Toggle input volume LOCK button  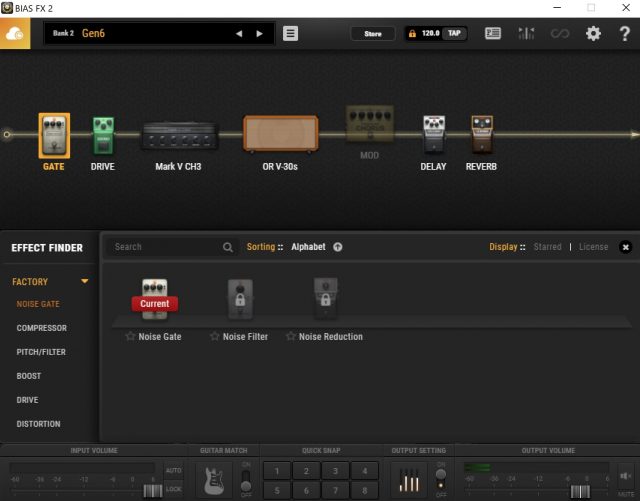pyautogui.click(x=173, y=489)
